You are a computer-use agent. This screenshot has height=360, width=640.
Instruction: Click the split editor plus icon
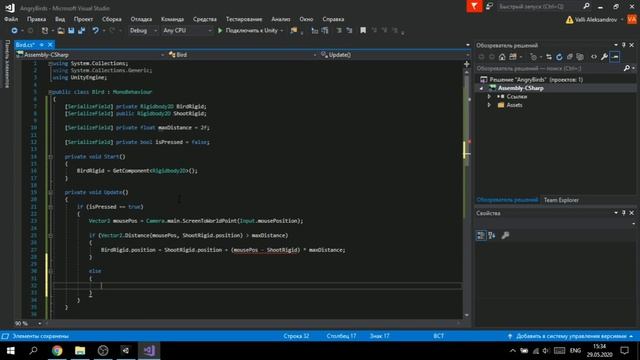click(x=467, y=64)
